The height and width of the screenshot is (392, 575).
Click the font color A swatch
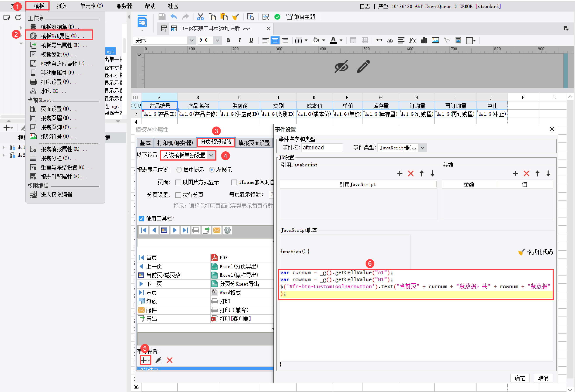[333, 40]
